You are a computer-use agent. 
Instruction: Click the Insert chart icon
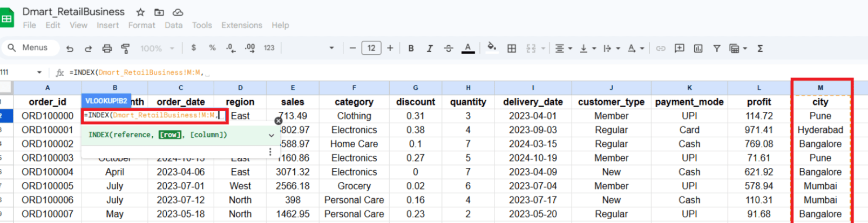pos(698,48)
